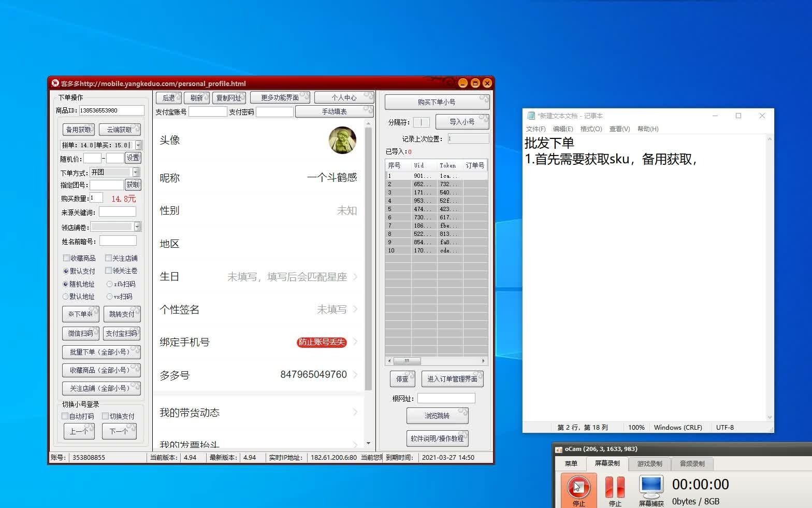Click the account table horizontal scrollbar thumb
The height and width of the screenshot is (508, 812).
[407, 361]
